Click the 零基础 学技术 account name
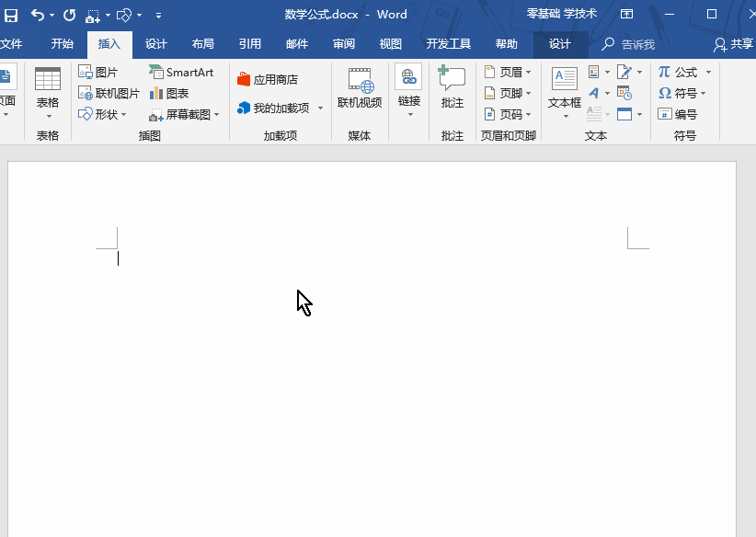This screenshot has width=756, height=537. tap(562, 14)
